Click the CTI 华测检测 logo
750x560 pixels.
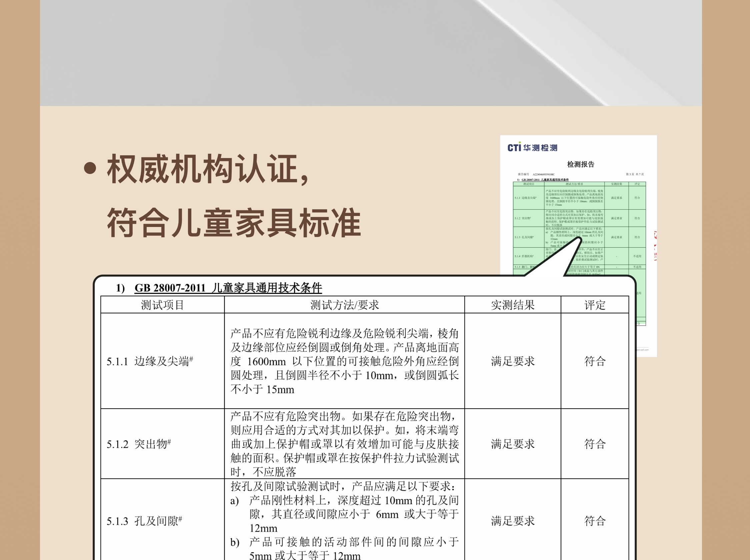[x=532, y=147]
